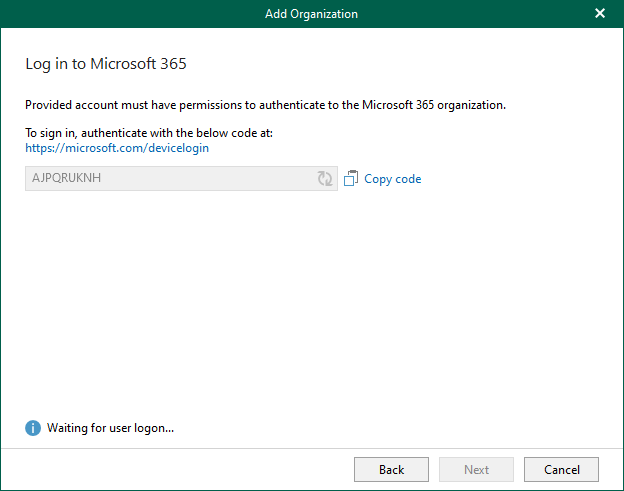Click the copy icon beside Copy code
This screenshot has height=491, width=624.
(351, 179)
